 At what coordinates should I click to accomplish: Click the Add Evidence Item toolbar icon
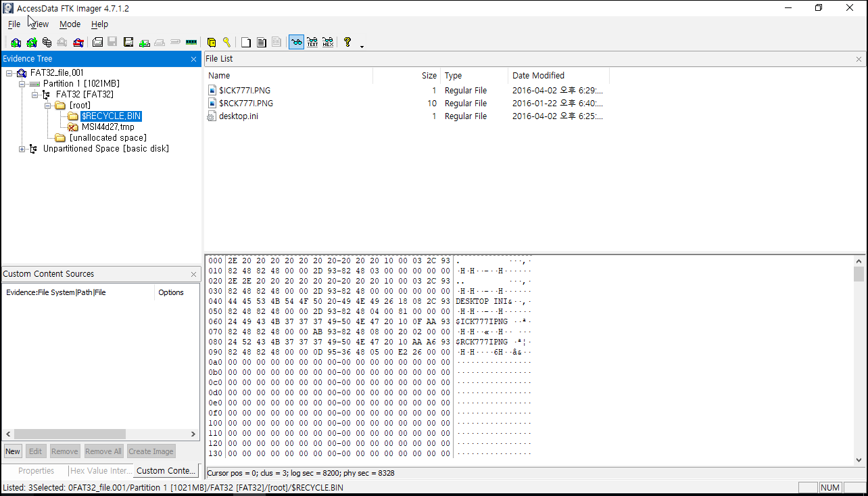click(x=16, y=43)
